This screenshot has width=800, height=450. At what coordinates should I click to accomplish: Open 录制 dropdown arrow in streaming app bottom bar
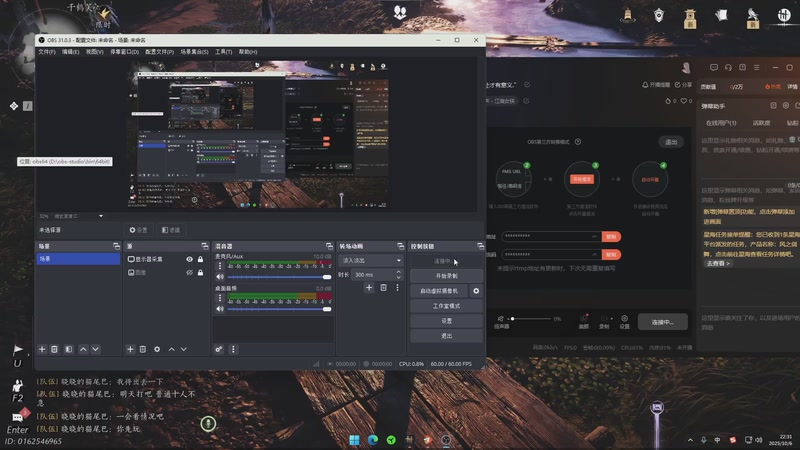(x=611, y=319)
